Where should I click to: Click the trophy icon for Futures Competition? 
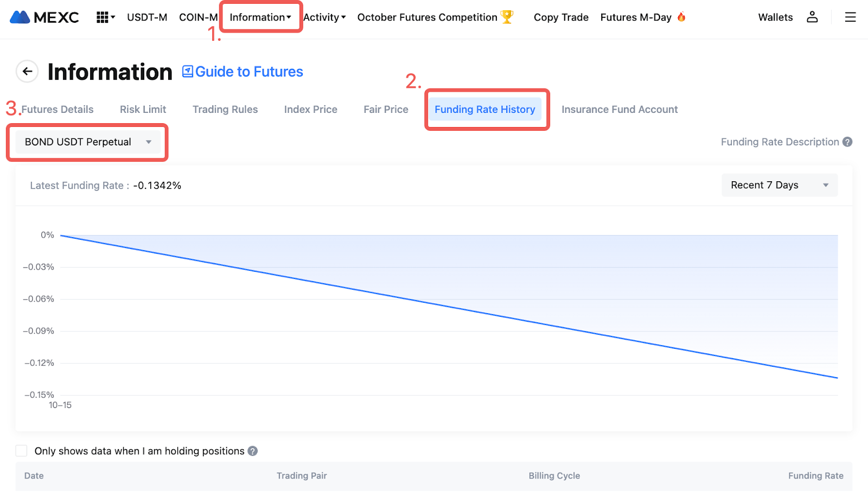(507, 17)
